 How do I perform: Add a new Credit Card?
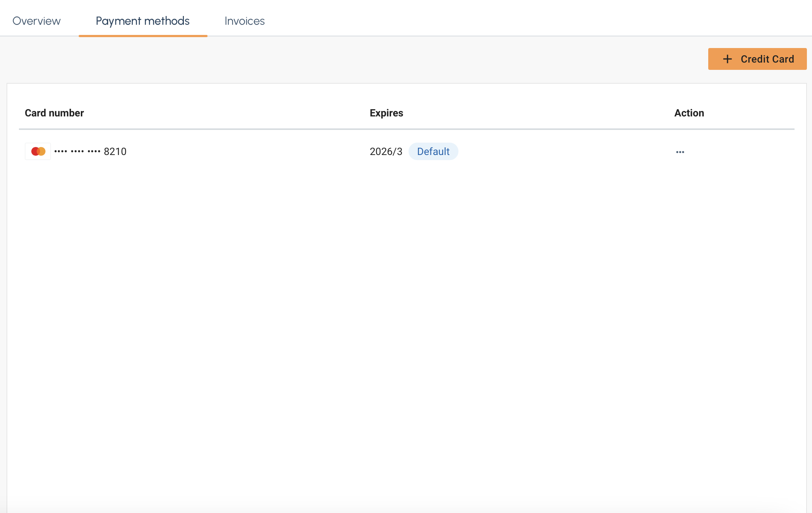point(757,59)
